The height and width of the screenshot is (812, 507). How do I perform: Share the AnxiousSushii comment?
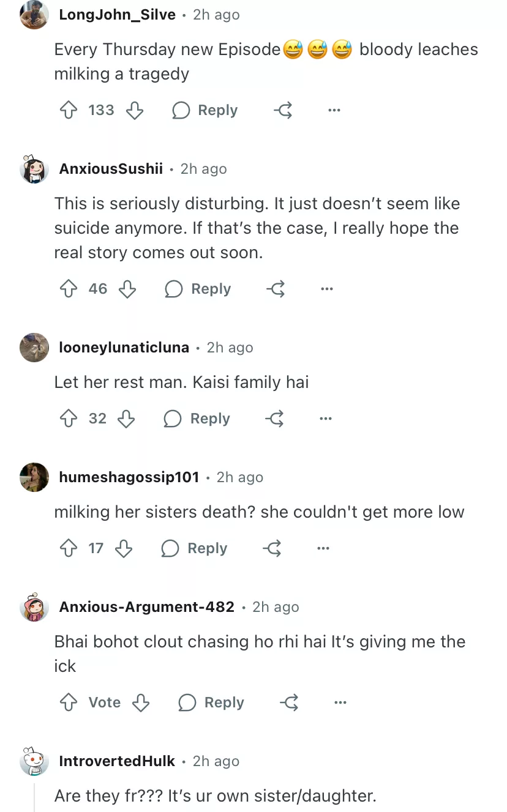[x=276, y=289]
